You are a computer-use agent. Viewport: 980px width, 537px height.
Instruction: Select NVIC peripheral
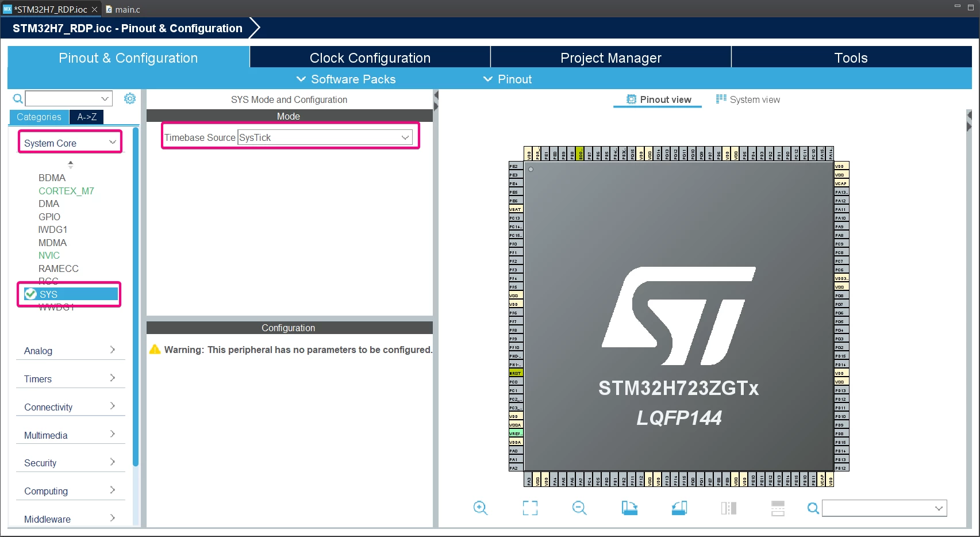(x=49, y=255)
